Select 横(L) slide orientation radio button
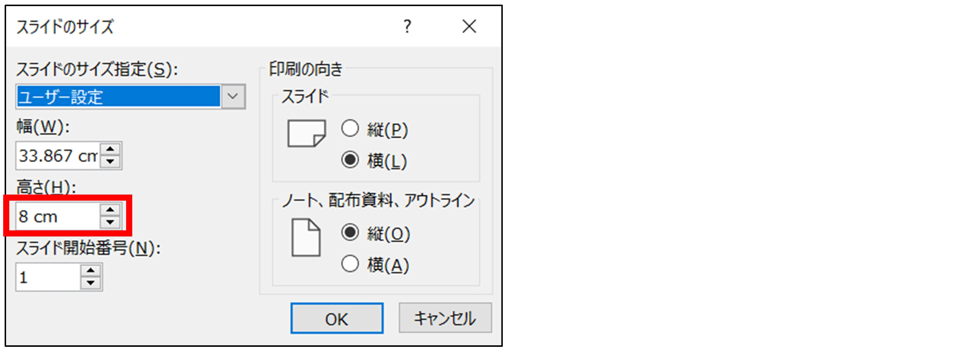The width and height of the screenshot is (980, 347). [350, 160]
